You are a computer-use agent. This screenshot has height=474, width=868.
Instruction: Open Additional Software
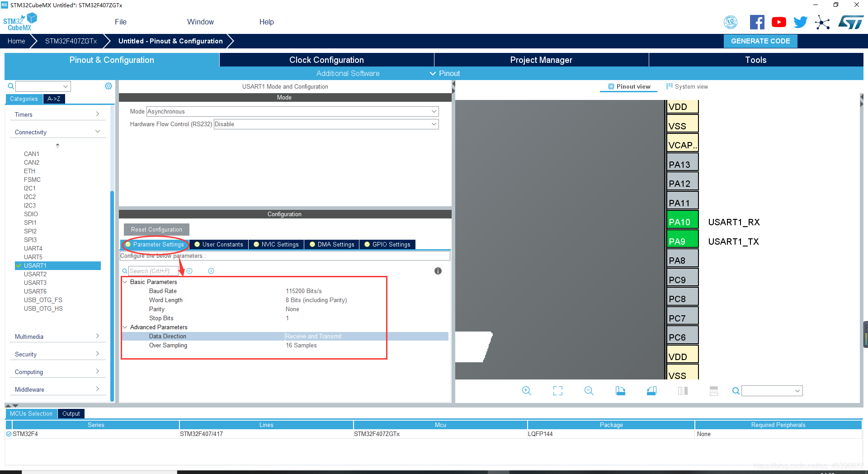click(348, 73)
